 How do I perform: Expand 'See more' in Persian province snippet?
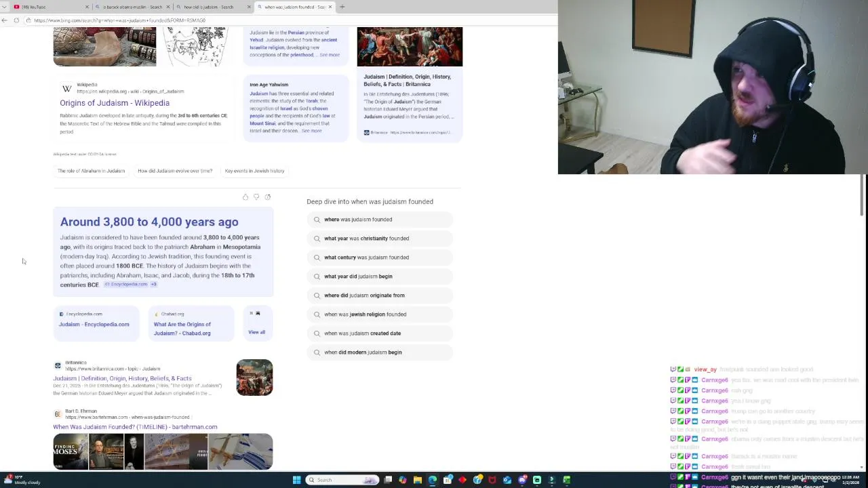(x=330, y=55)
